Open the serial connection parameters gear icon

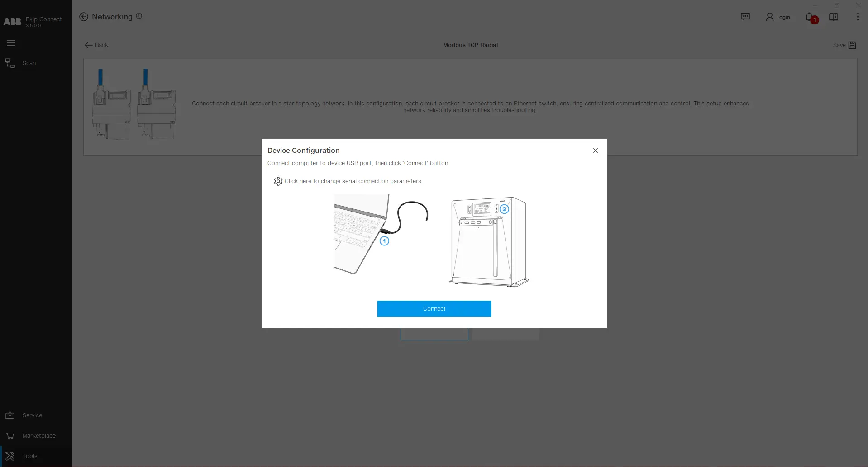pos(278,181)
